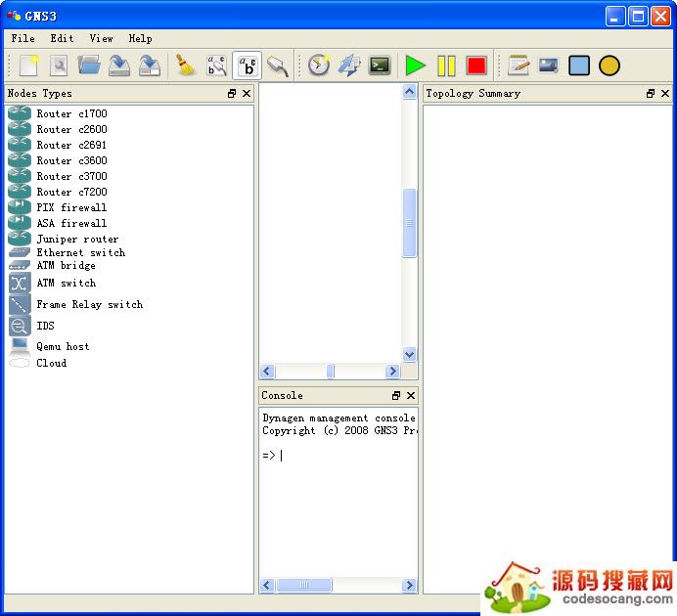Click the New blank project icon

point(28,66)
